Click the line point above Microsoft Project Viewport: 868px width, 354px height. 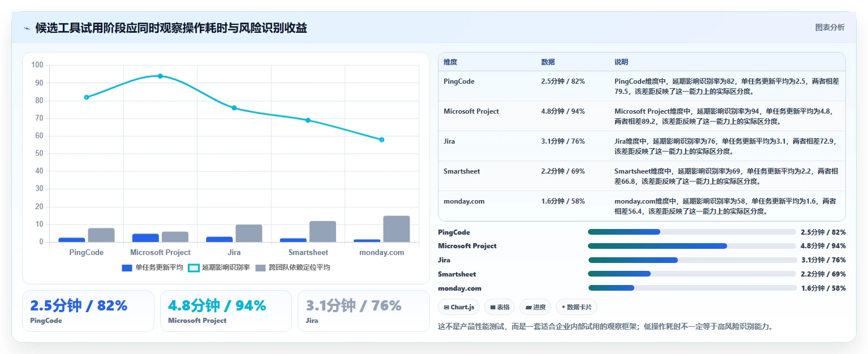pos(160,76)
